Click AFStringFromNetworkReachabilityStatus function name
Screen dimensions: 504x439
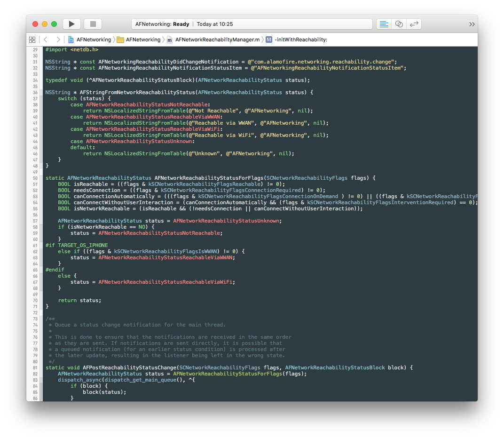point(137,92)
